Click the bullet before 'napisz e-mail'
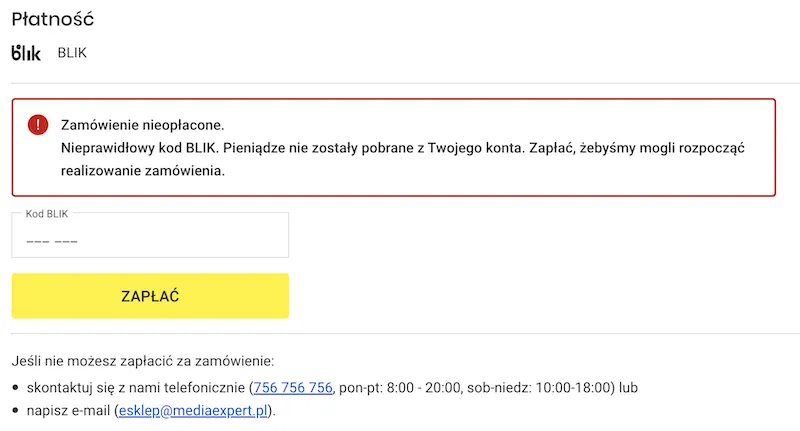This screenshot has height=431, width=800. coord(16,411)
